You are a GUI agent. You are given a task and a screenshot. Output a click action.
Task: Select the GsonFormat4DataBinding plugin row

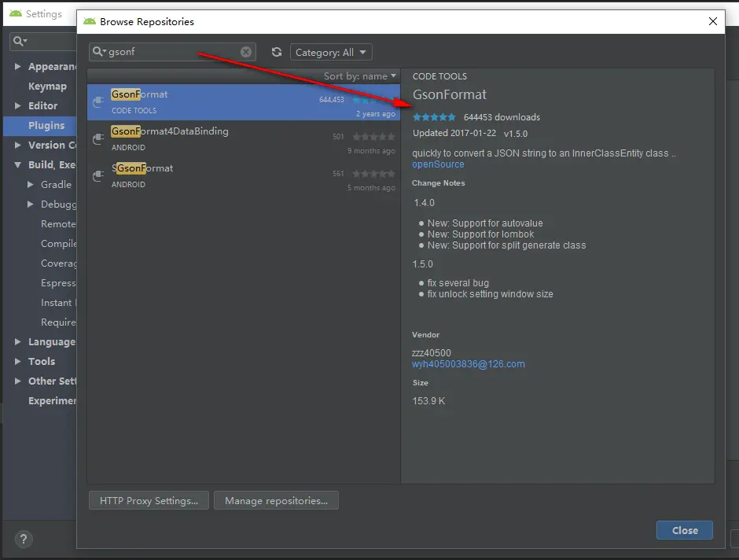[244, 139]
